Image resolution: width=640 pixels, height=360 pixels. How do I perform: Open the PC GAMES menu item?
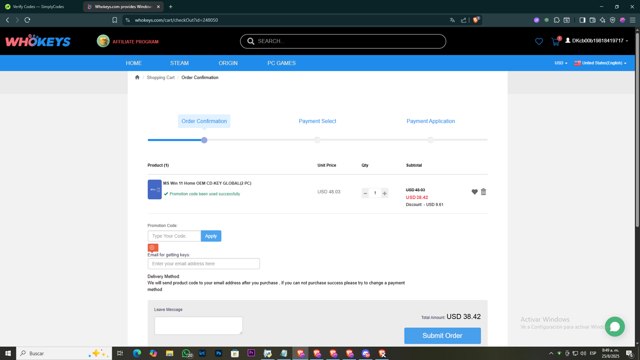(x=282, y=63)
